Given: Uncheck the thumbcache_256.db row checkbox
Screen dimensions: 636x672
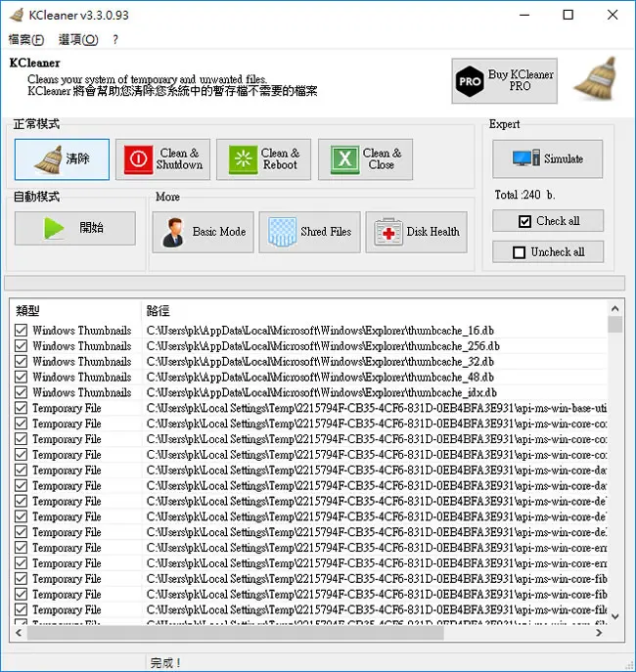Looking at the screenshot, I should (x=21, y=345).
